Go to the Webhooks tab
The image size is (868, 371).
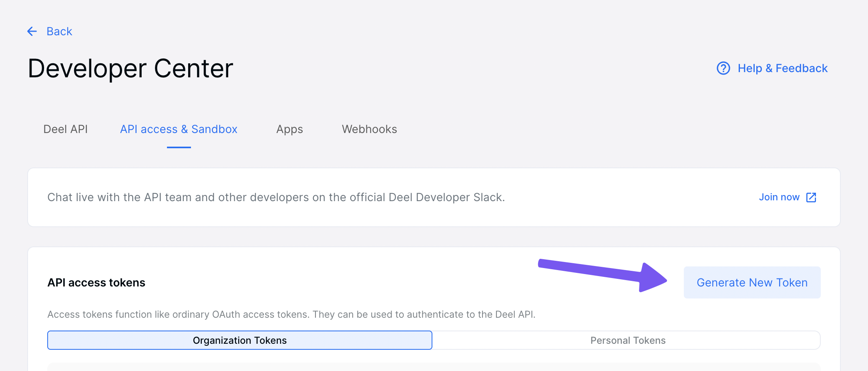coord(369,129)
